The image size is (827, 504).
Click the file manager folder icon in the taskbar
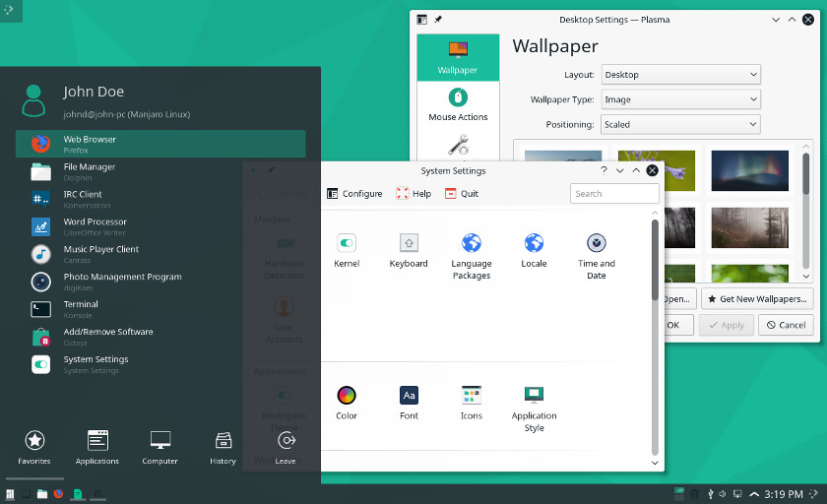pos(42,494)
